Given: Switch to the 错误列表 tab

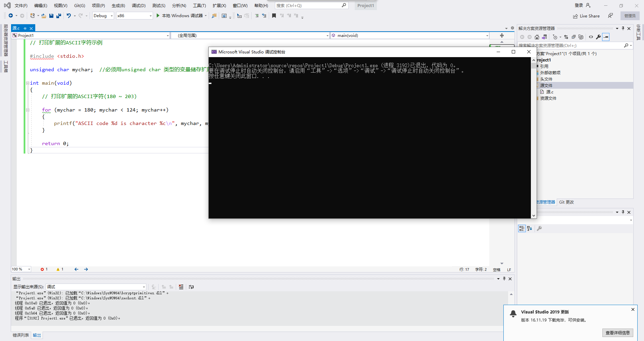Looking at the screenshot, I should [21, 335].
